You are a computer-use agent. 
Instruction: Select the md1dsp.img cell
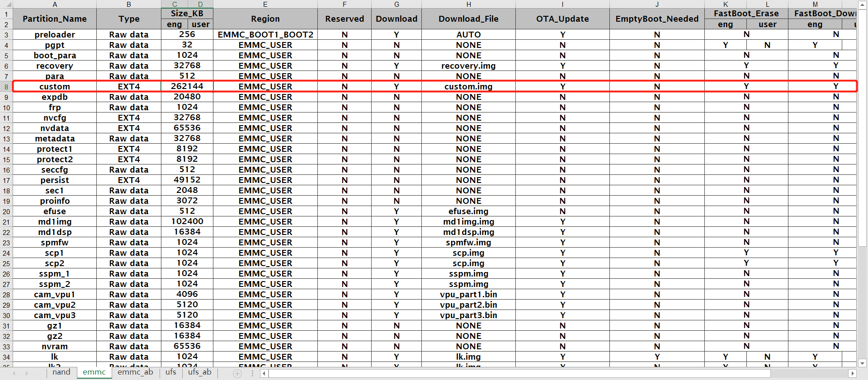point(469,232)
